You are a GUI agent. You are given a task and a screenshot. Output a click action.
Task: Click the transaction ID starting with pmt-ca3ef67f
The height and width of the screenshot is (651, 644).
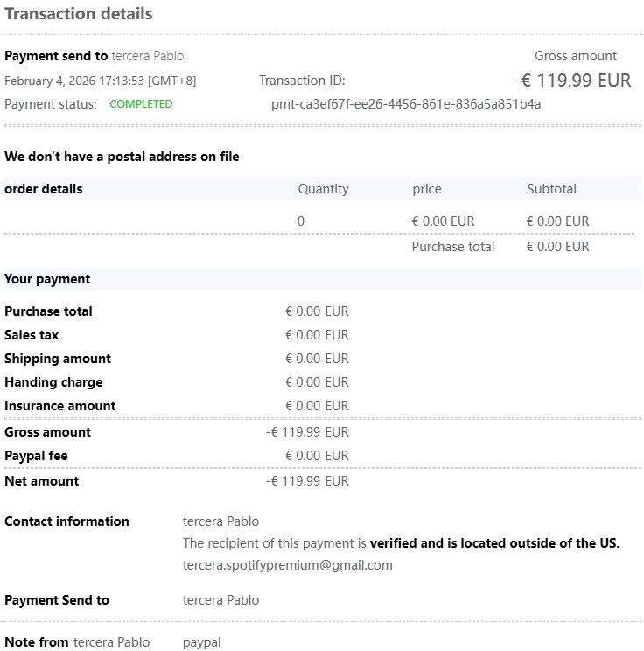click(406, 104)
